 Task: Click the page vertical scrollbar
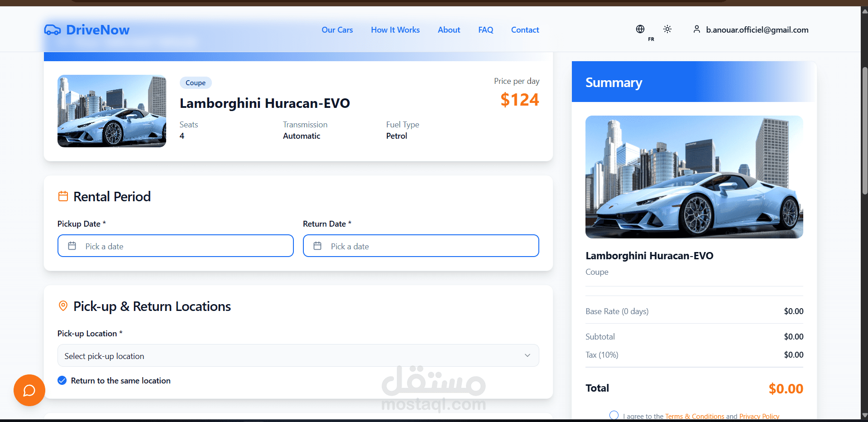pyautogui.click(x=864, y=131)
